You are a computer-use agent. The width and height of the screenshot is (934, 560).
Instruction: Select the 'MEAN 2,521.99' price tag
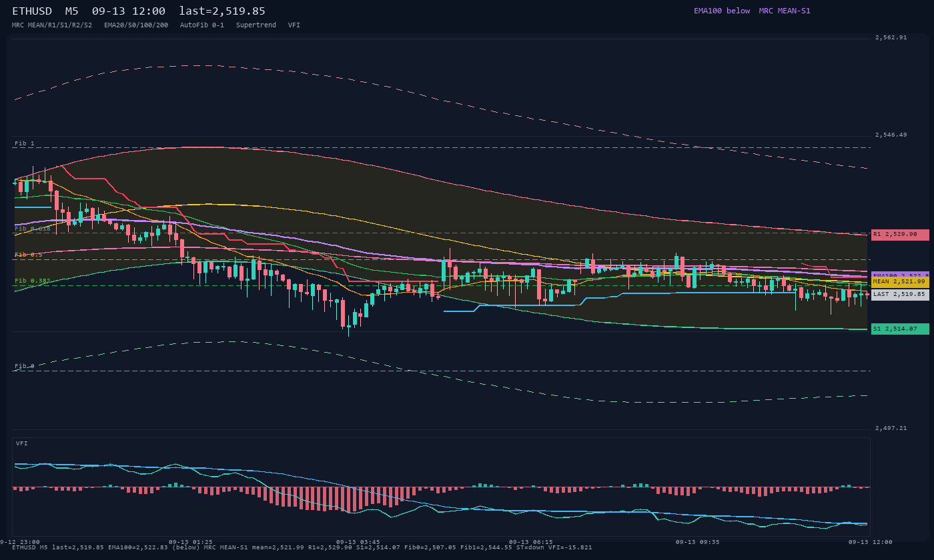tap(900, 282)
